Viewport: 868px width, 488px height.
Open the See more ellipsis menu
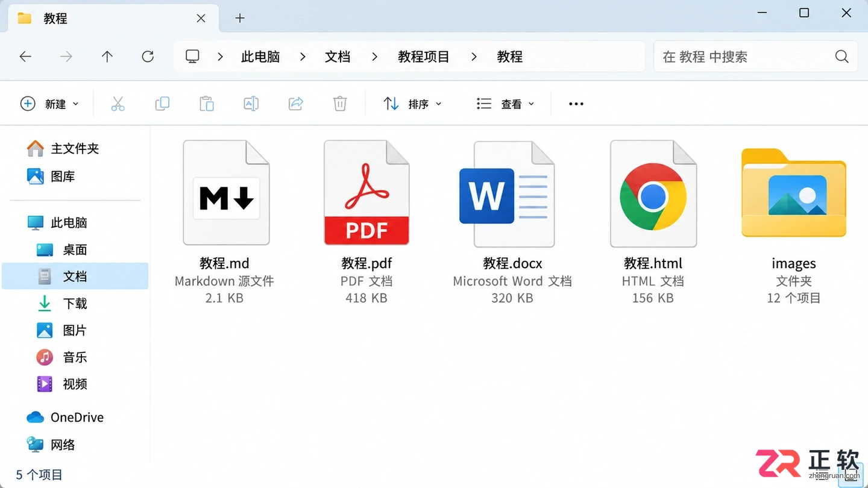pos(576,104)
